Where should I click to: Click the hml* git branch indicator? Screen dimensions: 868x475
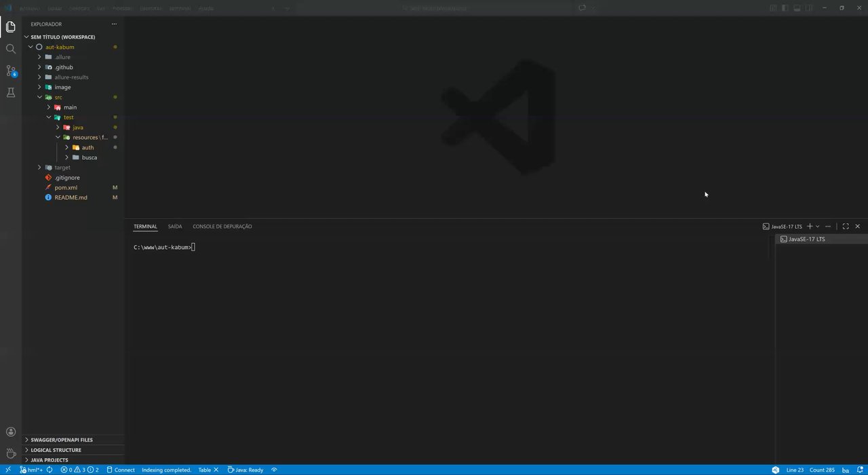tap(31, 470)
